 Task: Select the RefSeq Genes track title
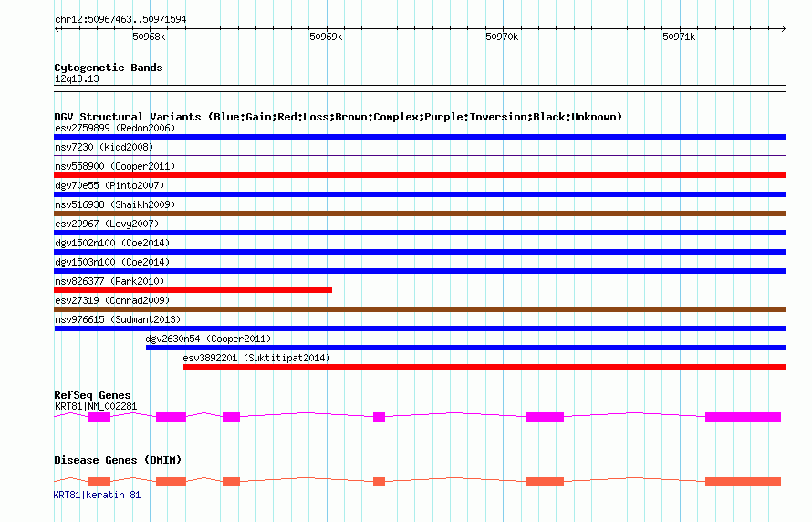tap(92, 395)
